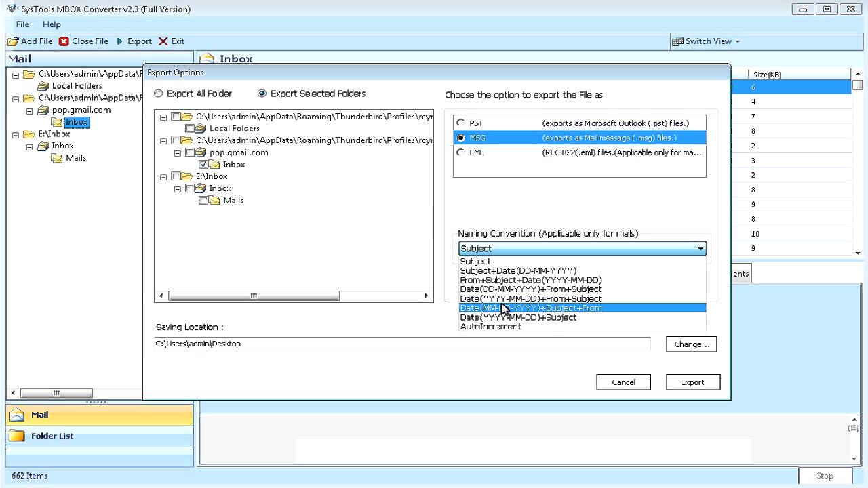Choose the MSG export radio option
The width and height of the screenshot is (868, 488).
coord(461,138)
